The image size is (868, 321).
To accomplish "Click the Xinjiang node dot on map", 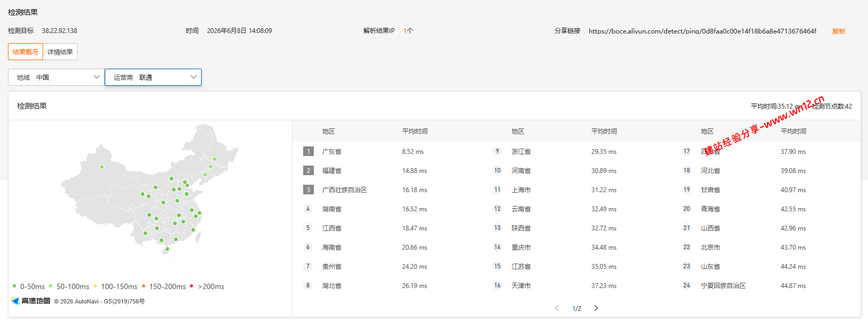I will pyautogui.click(x=102, y=167).
